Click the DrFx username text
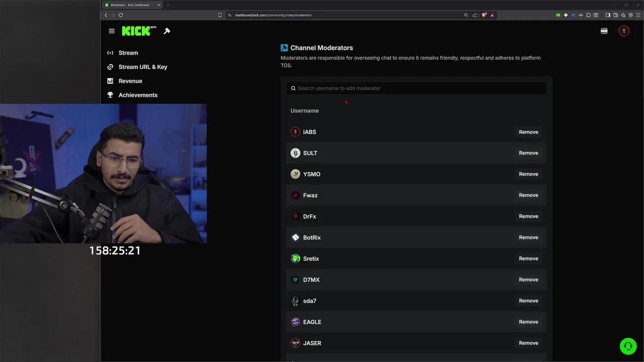 tap(309, 216)
